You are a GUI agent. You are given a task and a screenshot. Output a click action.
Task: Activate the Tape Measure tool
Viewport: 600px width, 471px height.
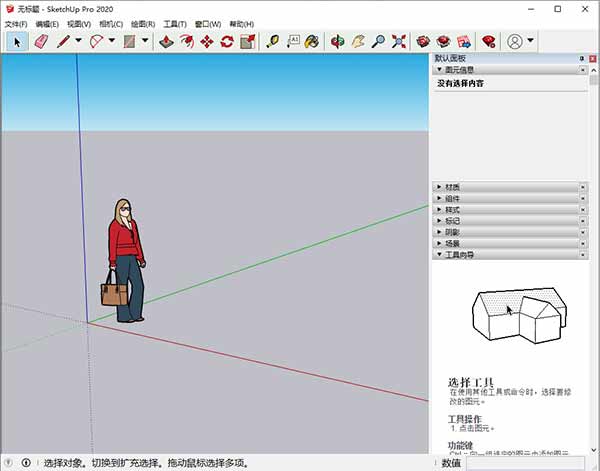click(273, 42)
